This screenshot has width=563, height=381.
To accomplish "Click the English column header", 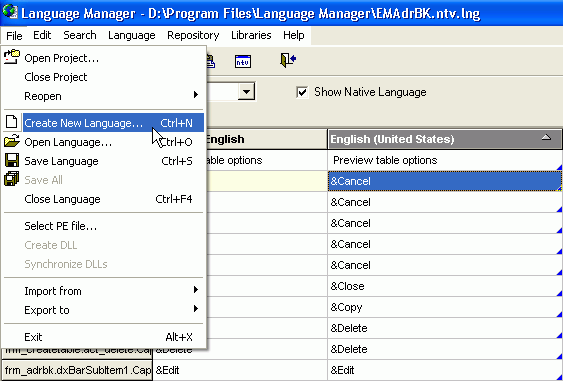I will (266, 139).
